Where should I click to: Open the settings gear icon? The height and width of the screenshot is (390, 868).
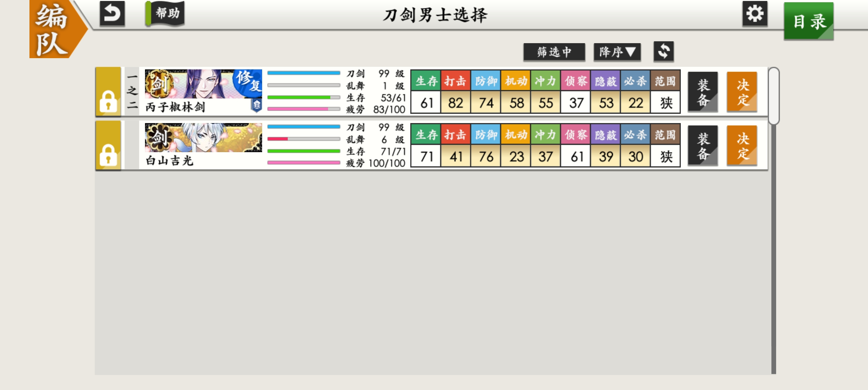click(x=755, y=13)
